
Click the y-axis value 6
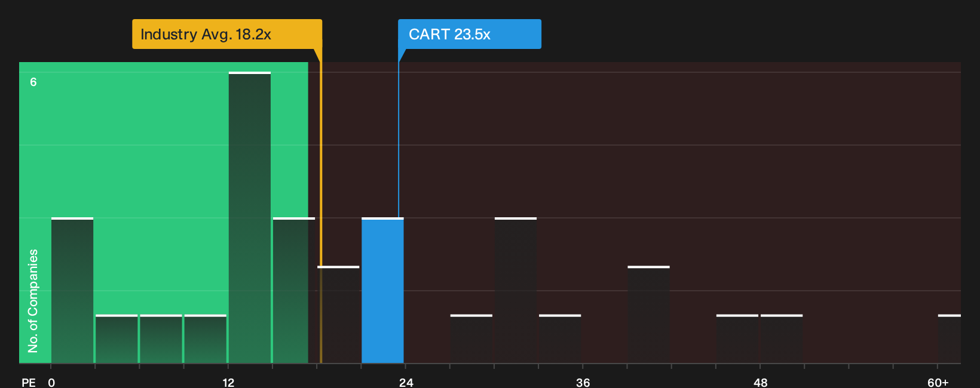point(33,82)
